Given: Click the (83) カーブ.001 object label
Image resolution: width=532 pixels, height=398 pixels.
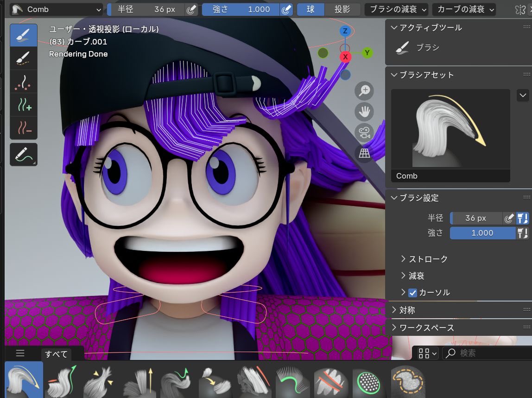Looking at the screenshot, I should pos(78,42).
